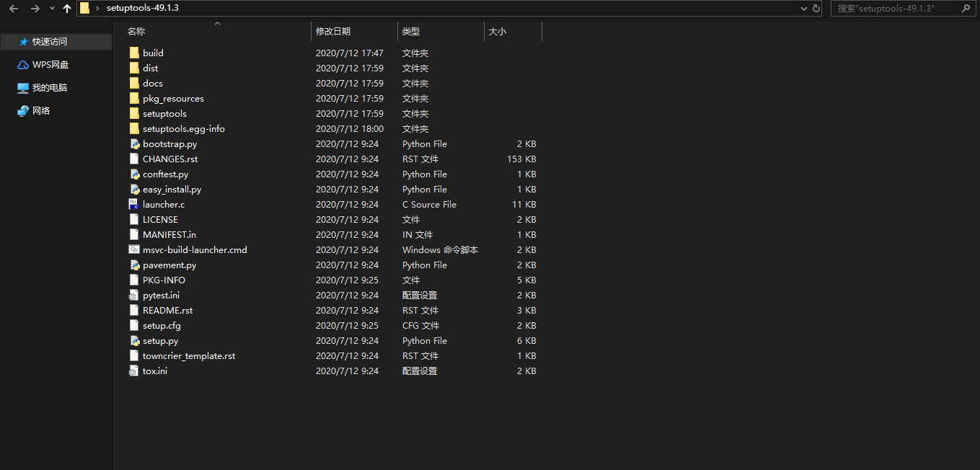This screenshot has width=980, height=470.
Task: Sort by the 名称 column header
Action: (136, 32)
